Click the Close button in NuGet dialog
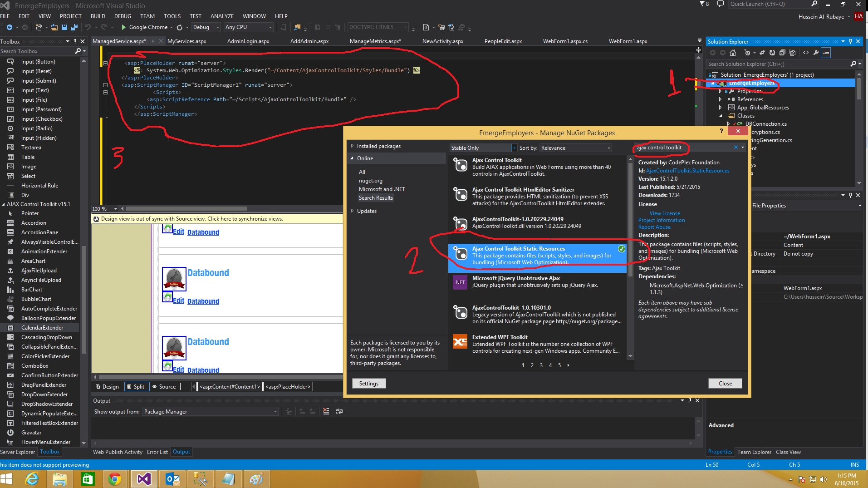868x488 pixels. coord(725,384)
